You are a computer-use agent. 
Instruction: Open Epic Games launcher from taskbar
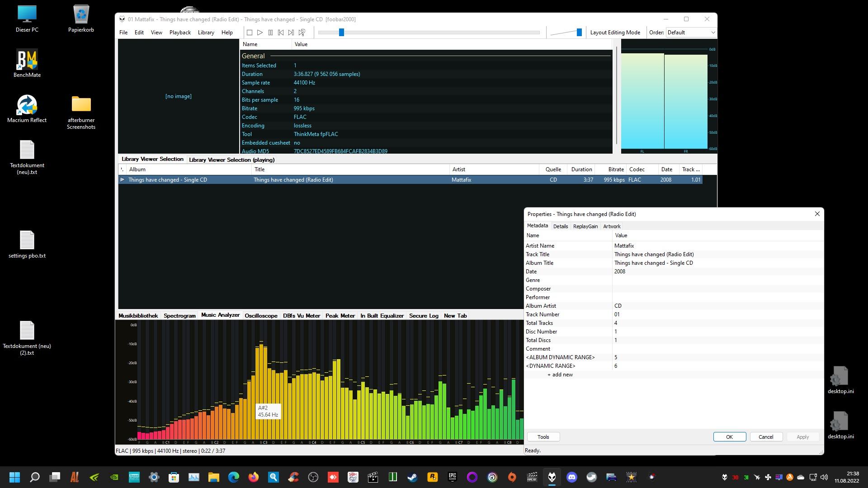pyautogui.click(x=453, y=477)
